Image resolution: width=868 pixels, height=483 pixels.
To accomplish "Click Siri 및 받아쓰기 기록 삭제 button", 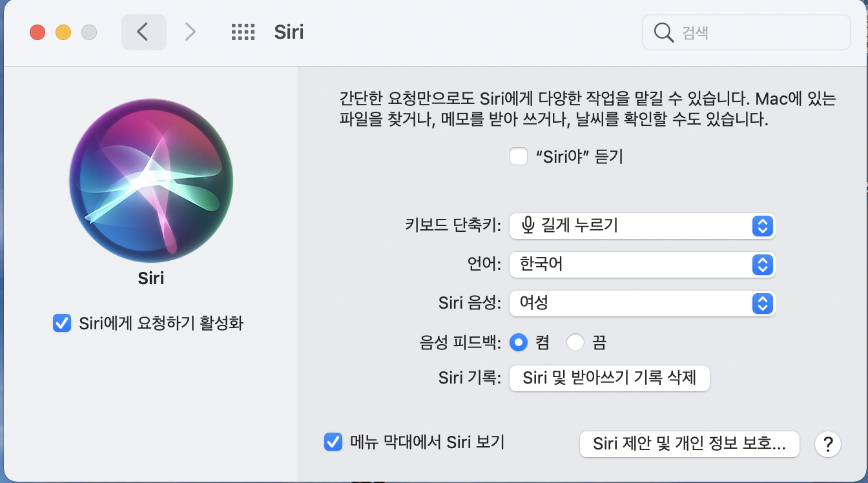I will pyautogui.click(x=610, y=378).
